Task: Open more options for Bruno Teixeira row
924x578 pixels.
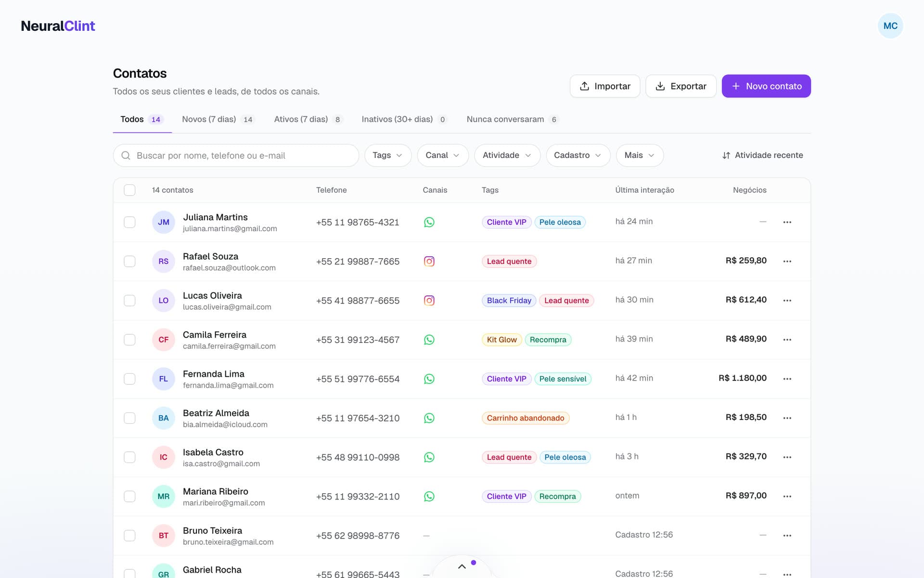Action: [x=787, y=536]
